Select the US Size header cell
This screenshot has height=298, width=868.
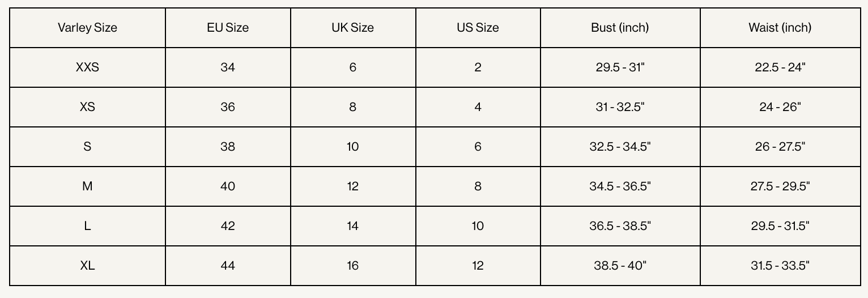478,28
